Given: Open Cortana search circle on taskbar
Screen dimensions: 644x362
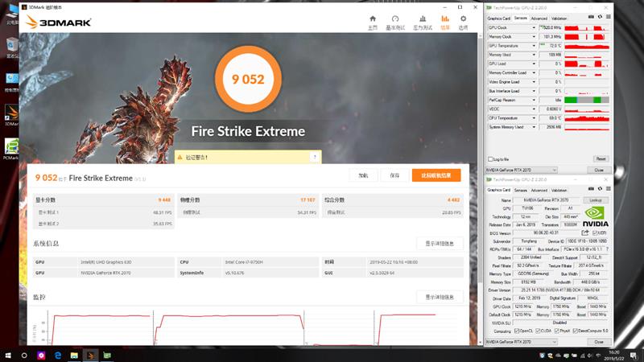Looking at the screenshot, I should (24, 356).
